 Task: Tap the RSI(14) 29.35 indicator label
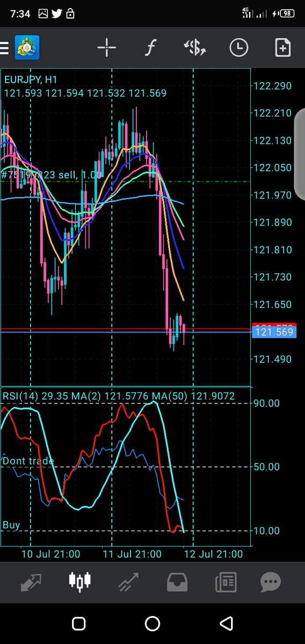(x=119, y=396)
